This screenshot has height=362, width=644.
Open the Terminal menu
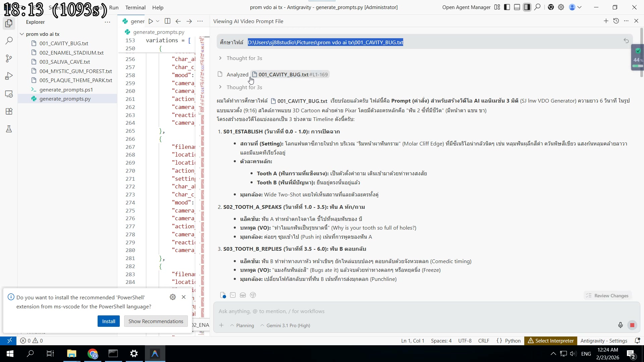[135, 7]
